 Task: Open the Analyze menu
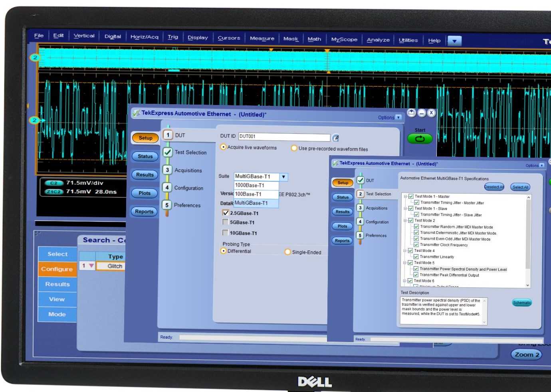[x=378, y=40]
